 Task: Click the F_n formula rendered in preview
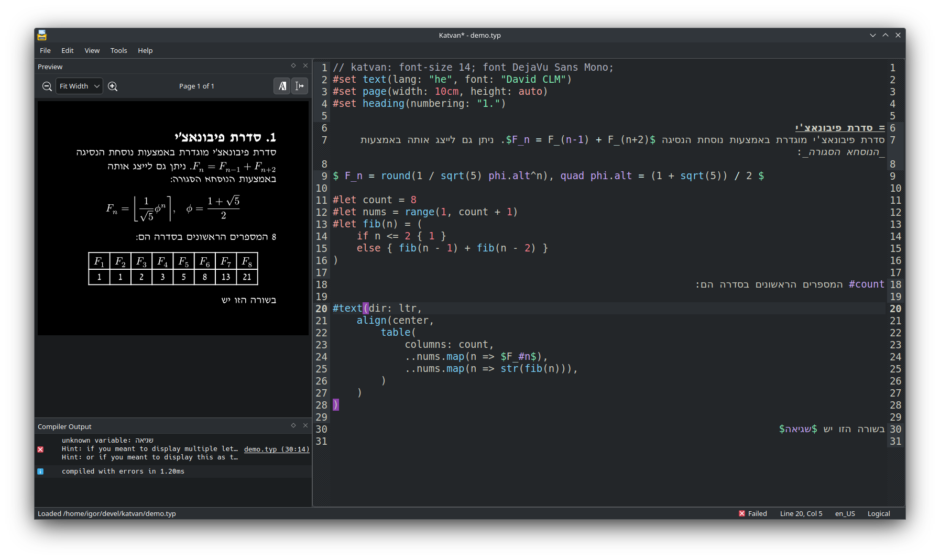point(173,208)
